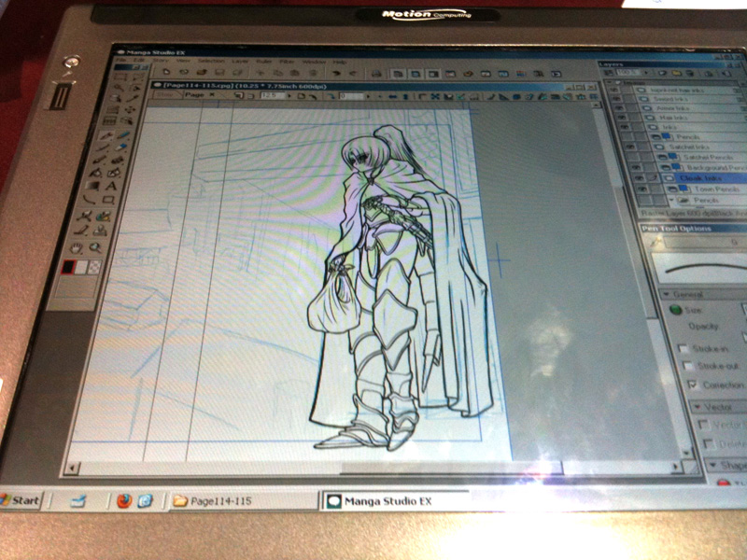Open the zoom percentage dropdown arrow

coord(289,96)
